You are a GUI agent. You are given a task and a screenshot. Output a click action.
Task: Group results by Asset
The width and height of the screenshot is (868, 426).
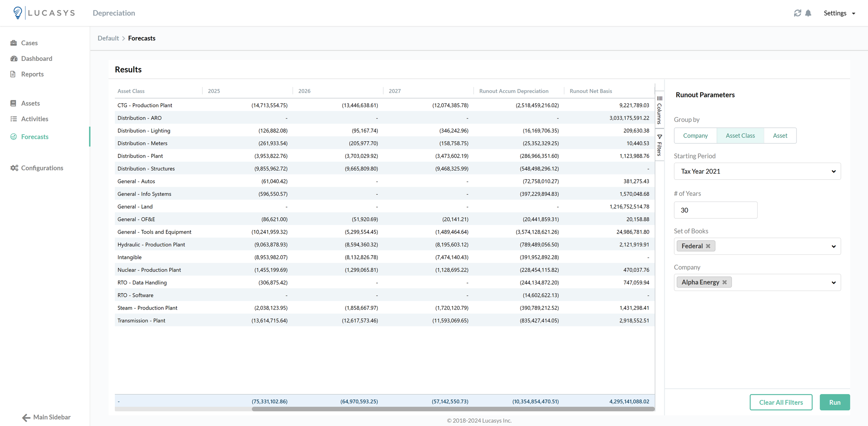[x=780, y=136]
